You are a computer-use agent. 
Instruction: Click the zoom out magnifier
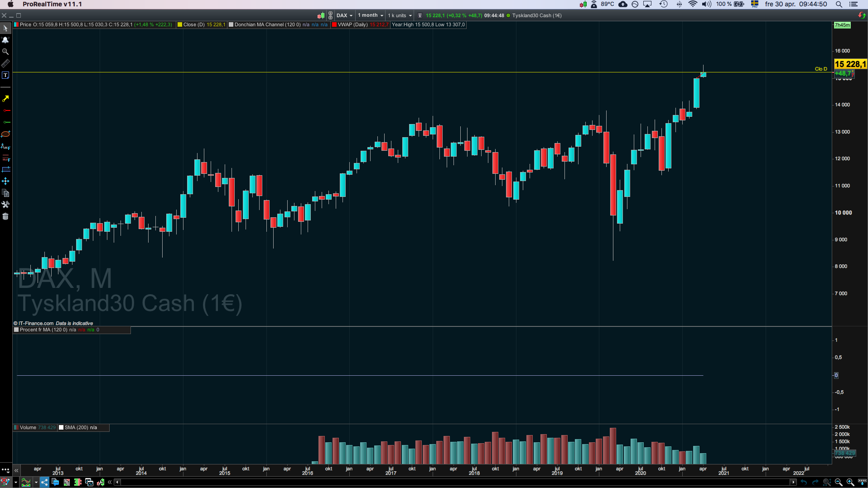[x=839, y=482]
